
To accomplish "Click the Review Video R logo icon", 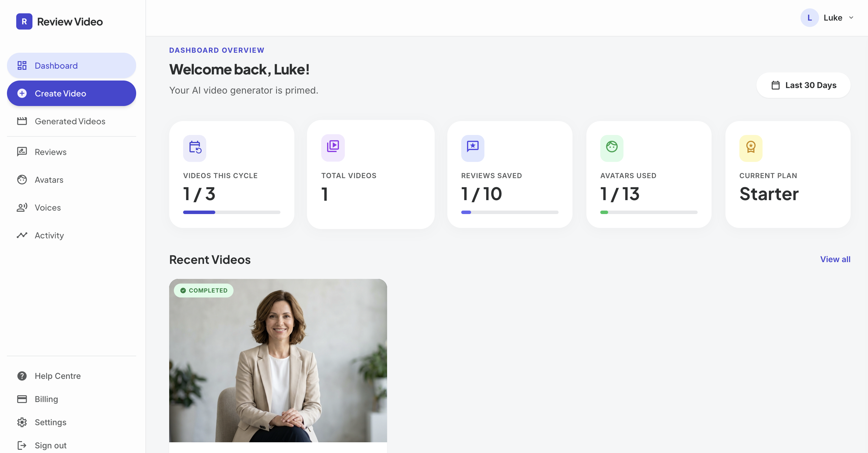I will [x=24, y=21].
